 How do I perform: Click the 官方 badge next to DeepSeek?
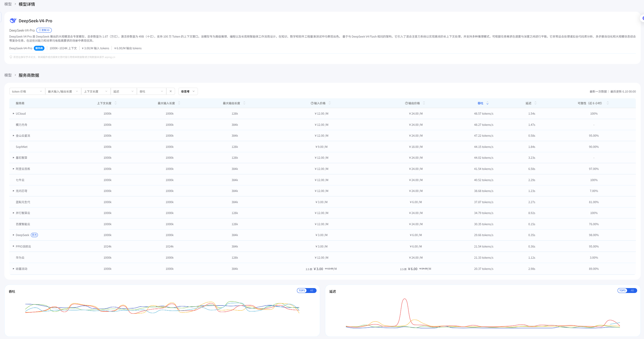tap(34, 235)
